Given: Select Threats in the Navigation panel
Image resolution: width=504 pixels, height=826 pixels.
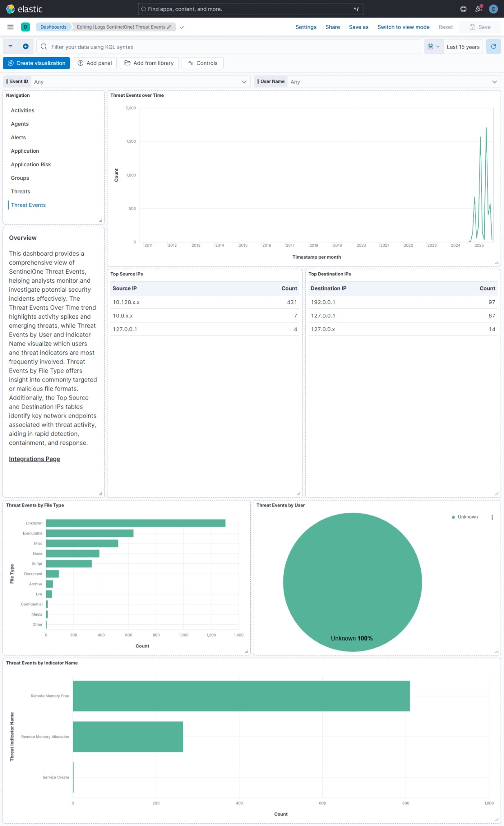Looking at the screenshot, I should [20, 192].
